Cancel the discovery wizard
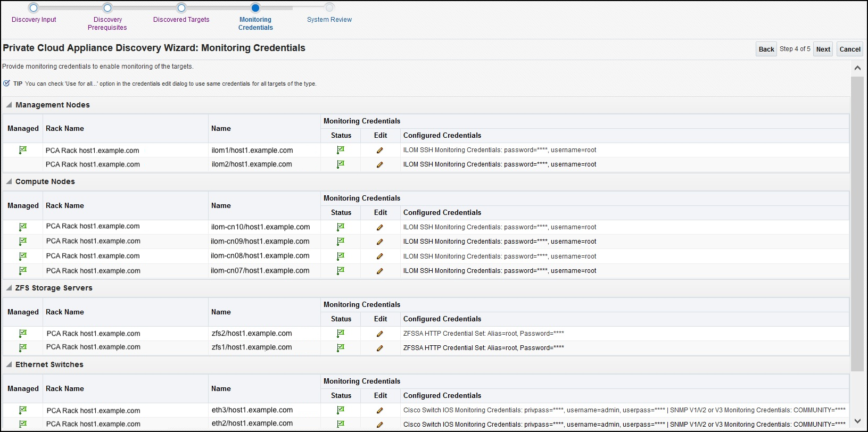This screenshot has width=868, height=432. (850, 49)
